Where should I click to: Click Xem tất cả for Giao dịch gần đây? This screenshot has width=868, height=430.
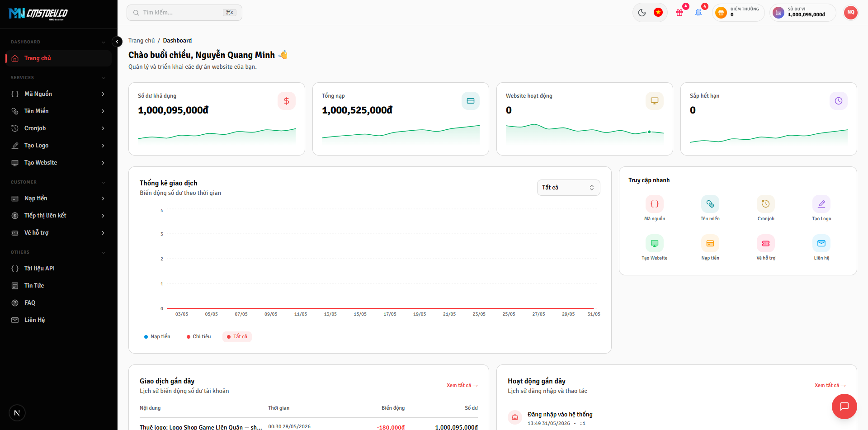462,385
